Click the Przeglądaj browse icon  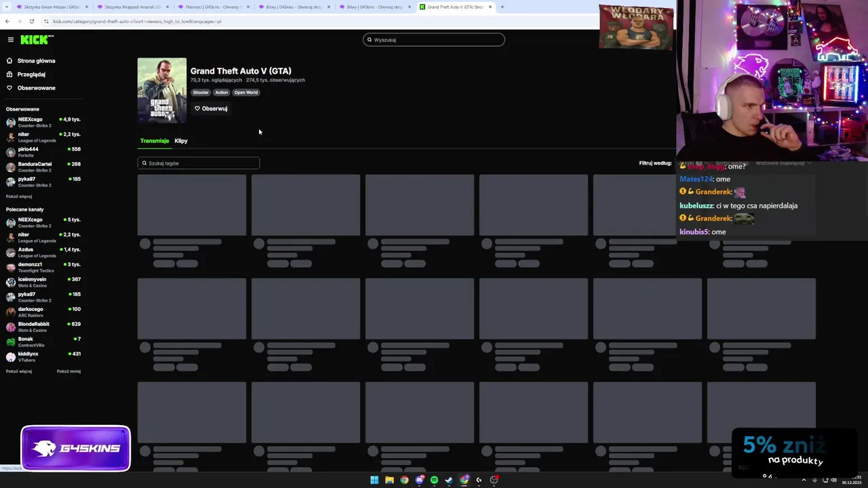9,75
